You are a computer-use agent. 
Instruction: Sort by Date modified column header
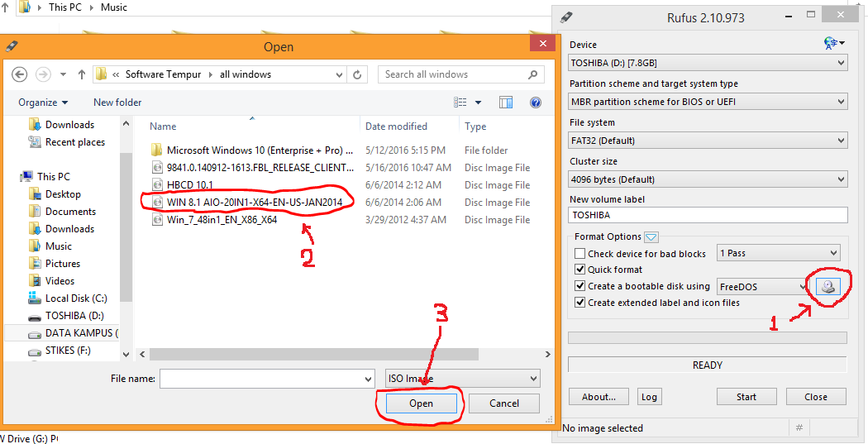coord(396,127)
